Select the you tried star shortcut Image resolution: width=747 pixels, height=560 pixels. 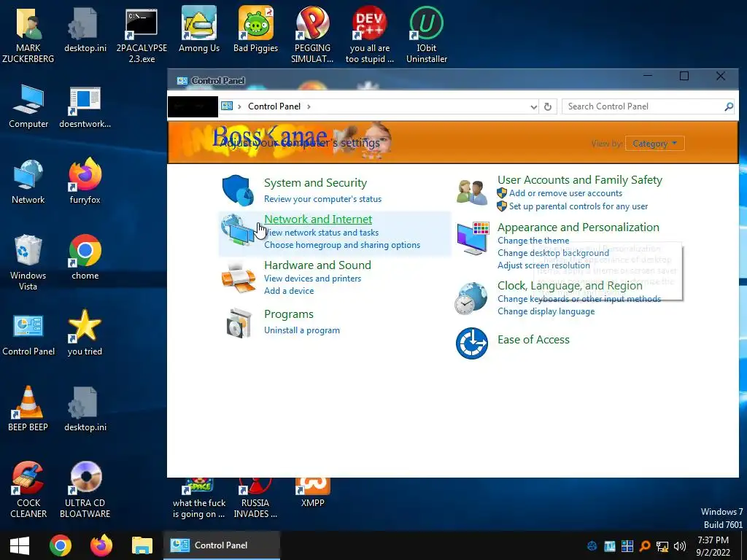[85, 332]
